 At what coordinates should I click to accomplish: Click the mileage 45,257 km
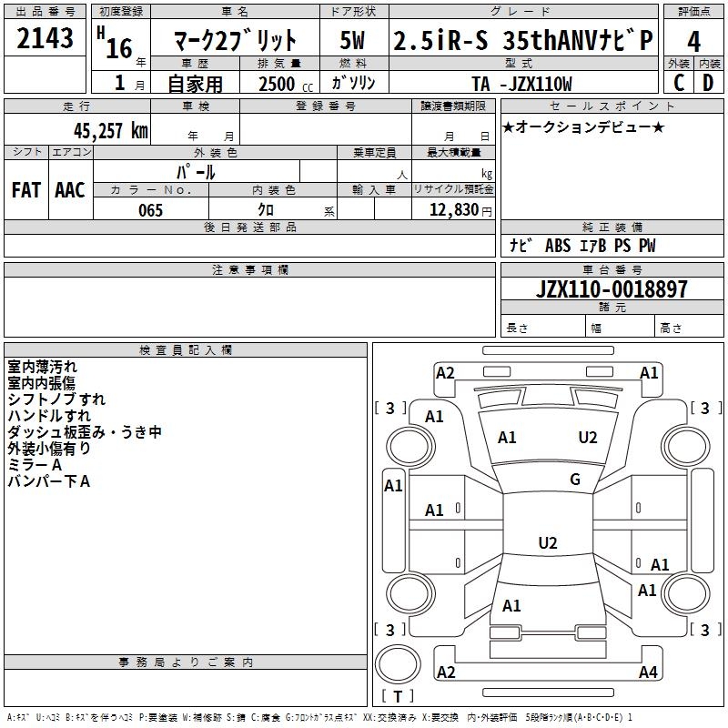[110, 130]
